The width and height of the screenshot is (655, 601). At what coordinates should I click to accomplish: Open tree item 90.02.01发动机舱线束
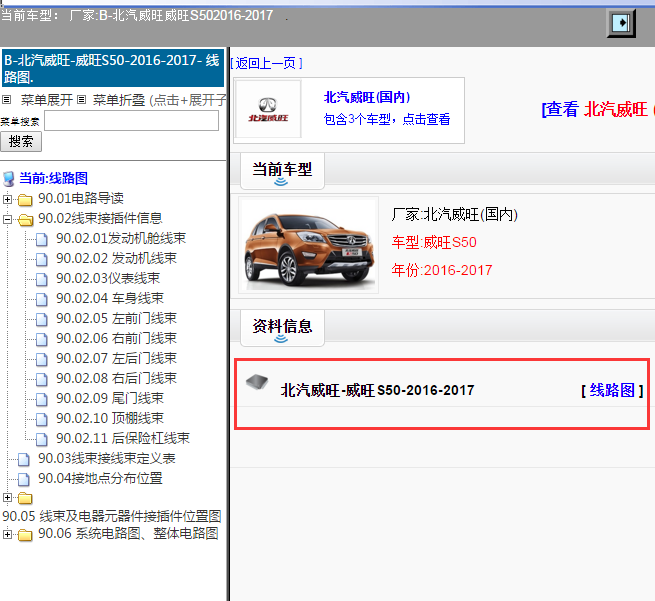coord(121,238)
